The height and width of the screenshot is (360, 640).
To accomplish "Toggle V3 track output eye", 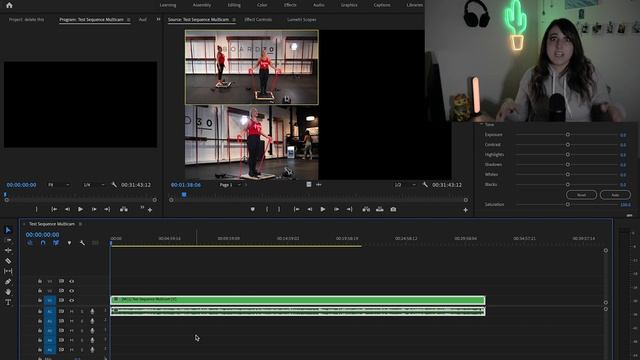I will pos(71,281).
